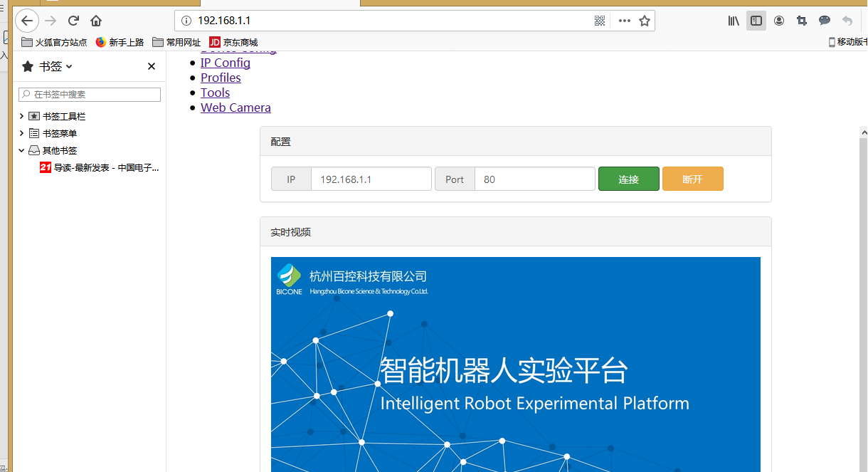The width and height of the screenshot is (868, 472).
Task: Open the 京东商城 bookmark
Action: 233,42
